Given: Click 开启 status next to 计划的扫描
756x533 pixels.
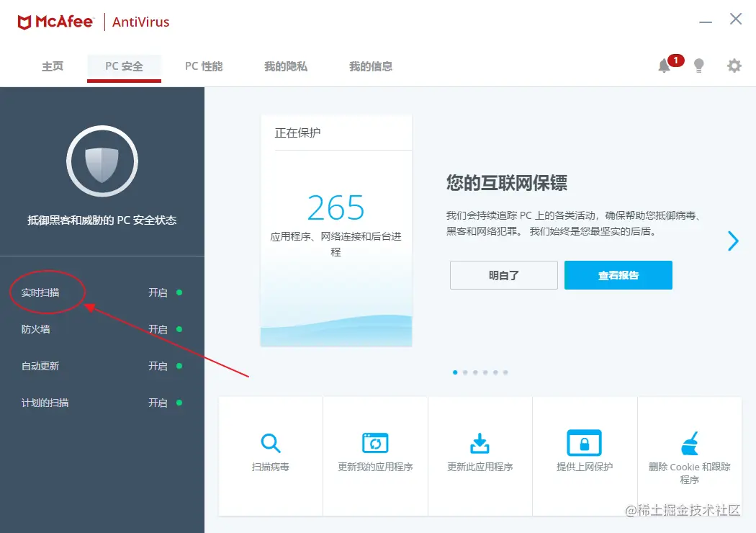Looking at the screenshot, I should click(x=158, y=403).
